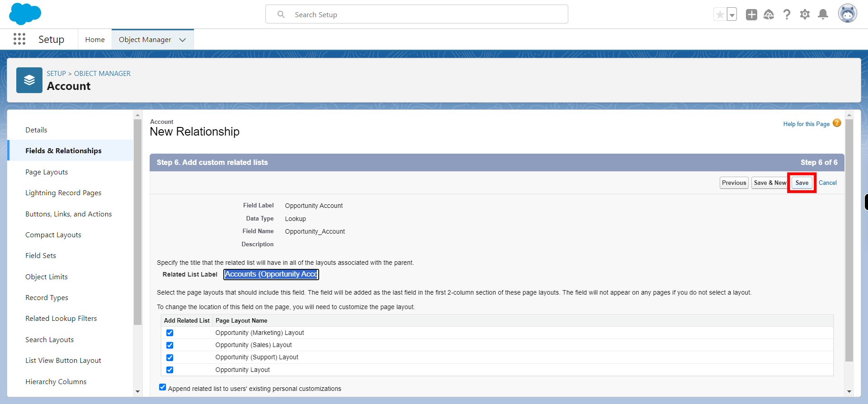
Task: Open the favorites list dropdown arrow
Action: [x=732, y=14]
